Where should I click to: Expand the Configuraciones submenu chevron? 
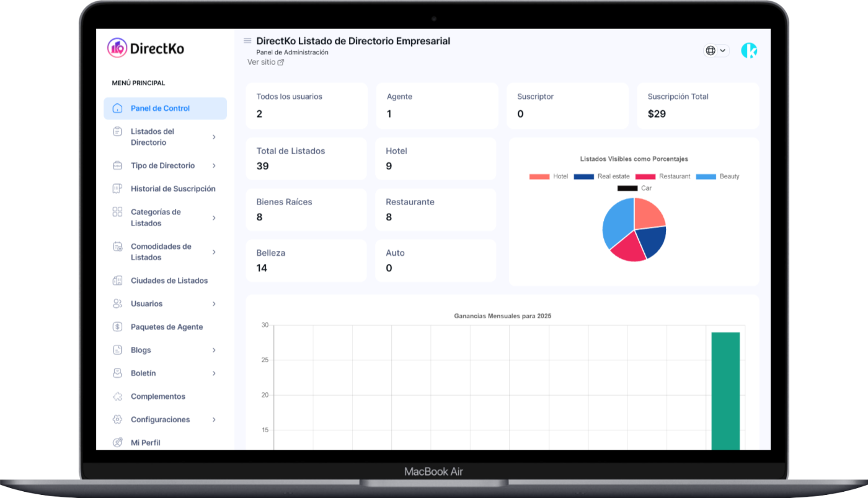tap(214, 419)
